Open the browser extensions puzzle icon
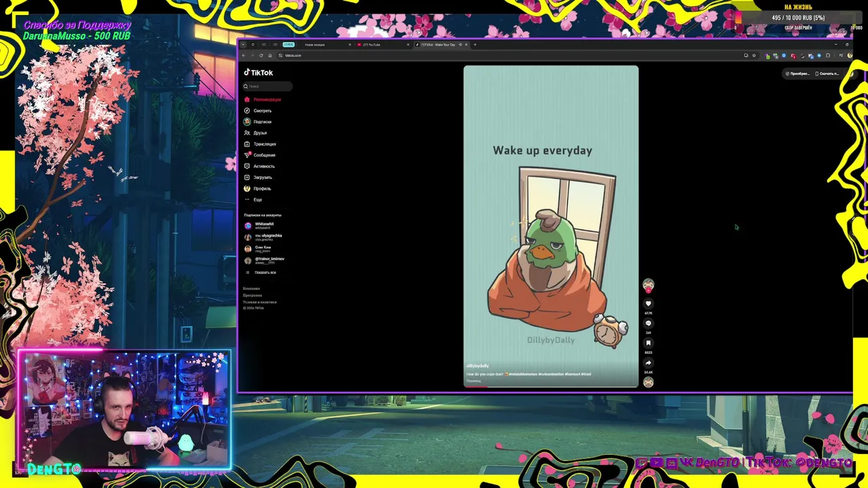 click(828, 56)
